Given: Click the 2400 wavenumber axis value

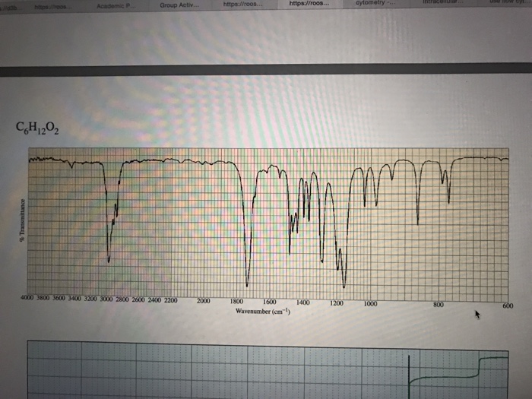Looking at the screenshot, I should coord(154,300).
